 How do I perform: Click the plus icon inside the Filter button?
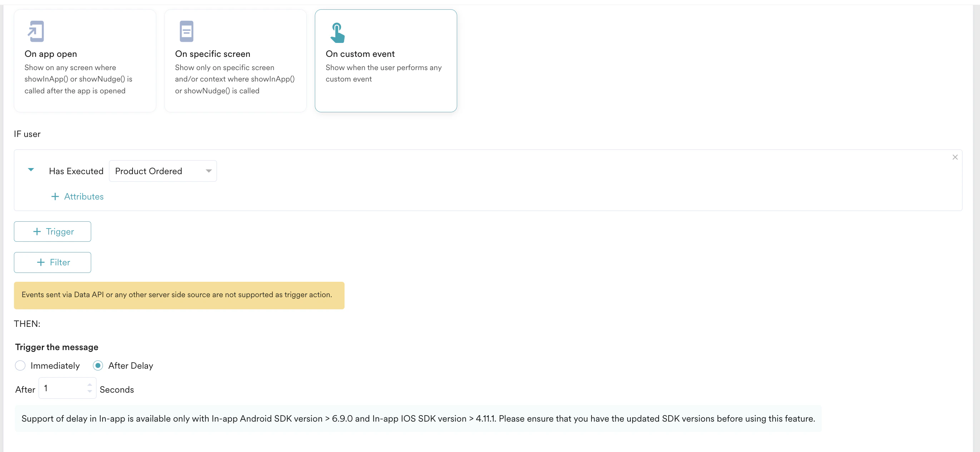pyautogui.click(x=40, y=262)
